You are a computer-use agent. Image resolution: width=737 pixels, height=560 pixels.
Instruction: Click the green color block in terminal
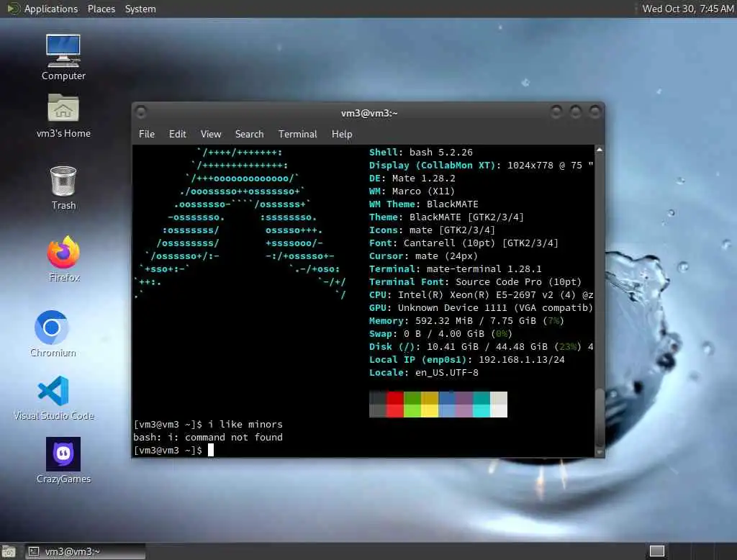click(412, 405)
